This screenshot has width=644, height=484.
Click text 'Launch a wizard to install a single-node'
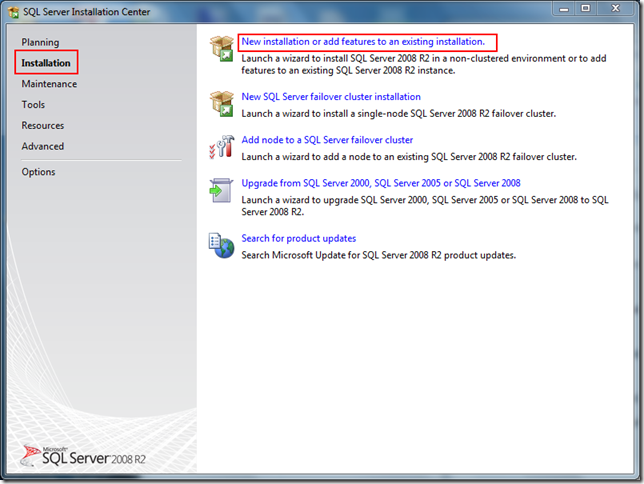398,113
